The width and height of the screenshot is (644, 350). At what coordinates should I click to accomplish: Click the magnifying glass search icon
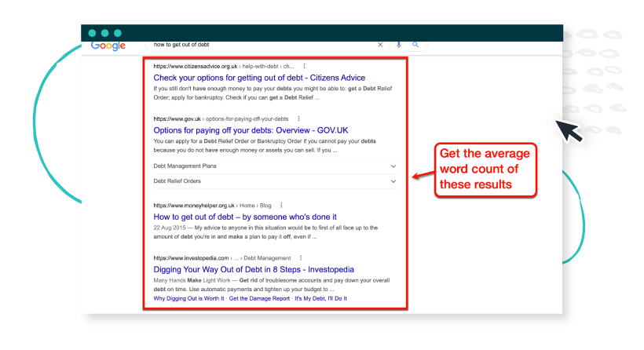tap(415, 45)
